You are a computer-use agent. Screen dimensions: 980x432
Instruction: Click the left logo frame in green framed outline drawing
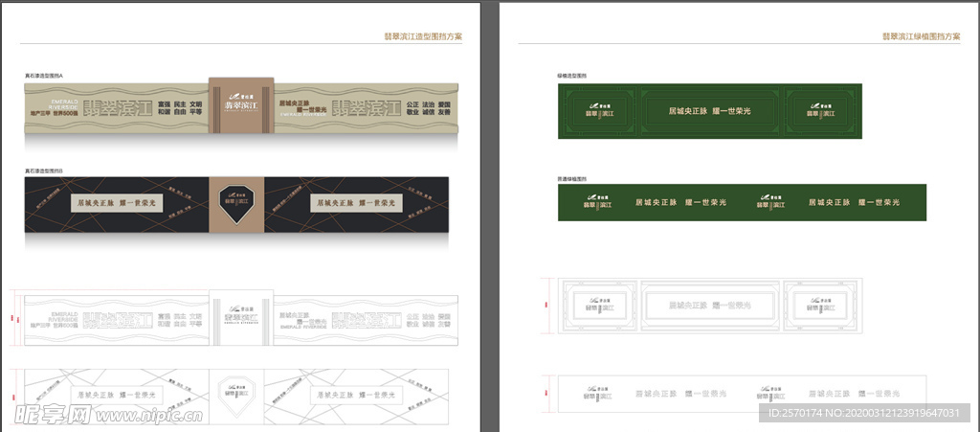pyautogui.click(x=599, y=306)
